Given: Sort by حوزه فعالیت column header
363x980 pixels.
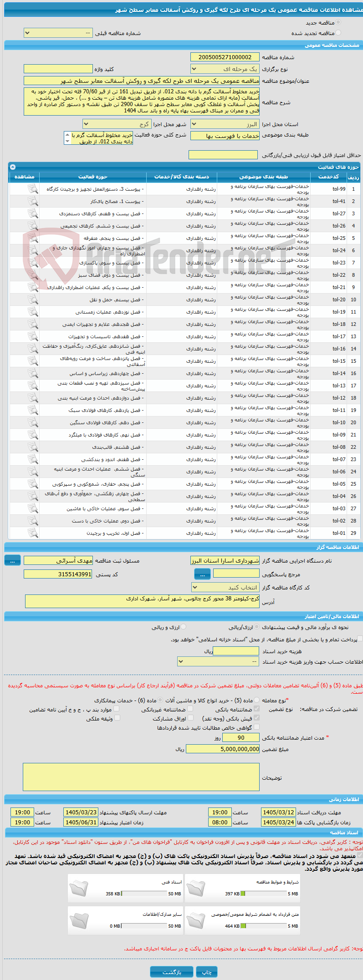Looking at the screenshot, I should point(93,177).
